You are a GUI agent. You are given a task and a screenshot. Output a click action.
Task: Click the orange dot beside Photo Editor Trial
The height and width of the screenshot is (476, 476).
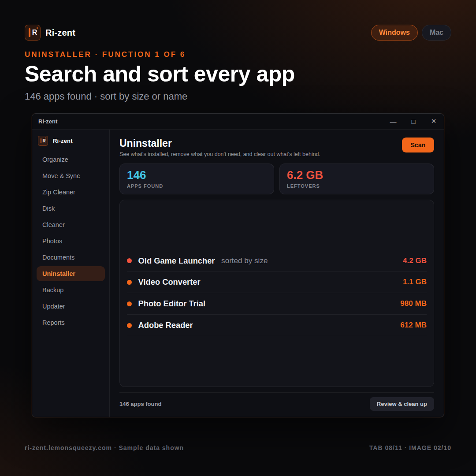click(x=129, y=304)
